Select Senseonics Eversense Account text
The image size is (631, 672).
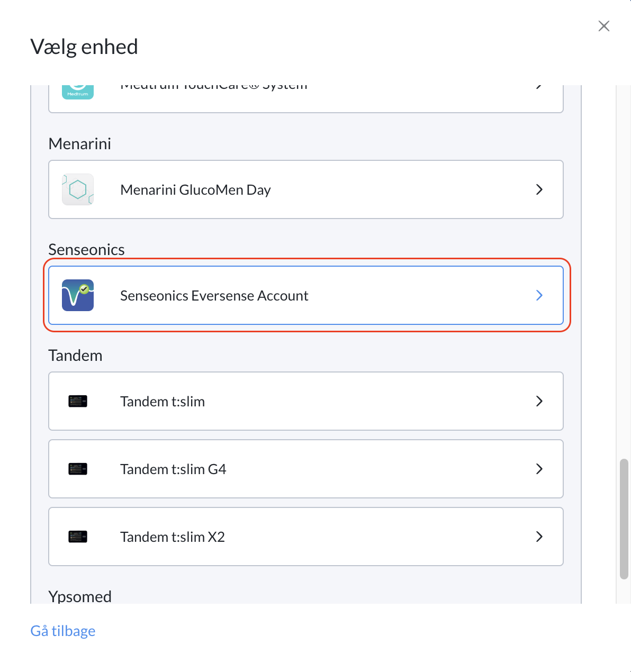[214, 295]
